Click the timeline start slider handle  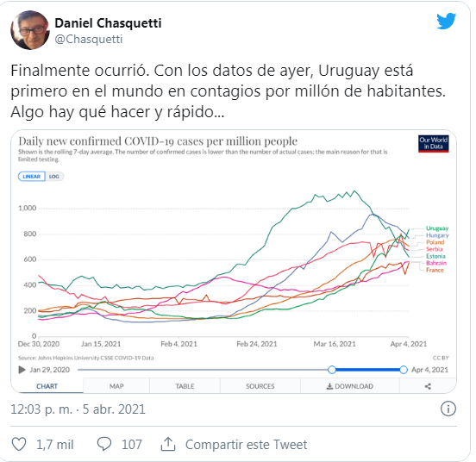point(332,370)
